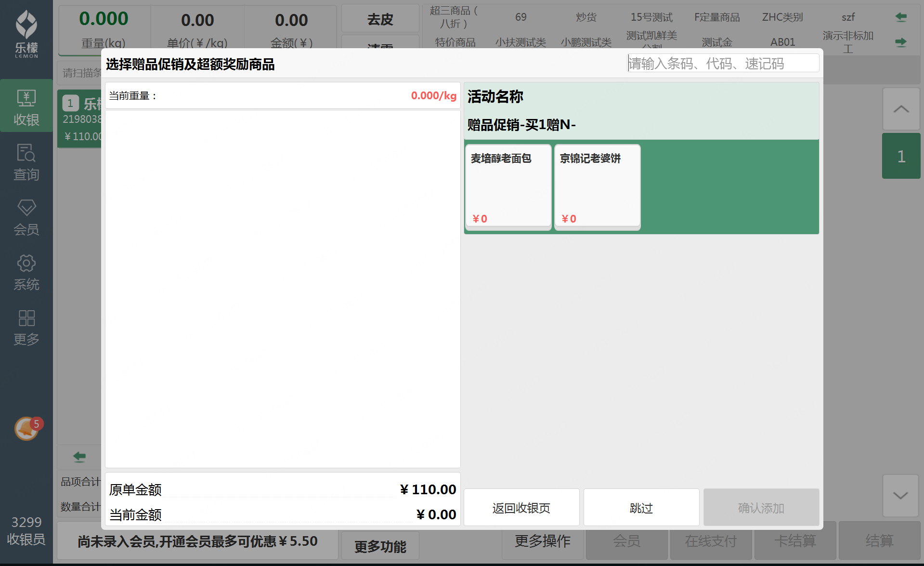Viewport: 924px width, 566px height.
Task: Select category szf
Action: [x=848, y=17]
